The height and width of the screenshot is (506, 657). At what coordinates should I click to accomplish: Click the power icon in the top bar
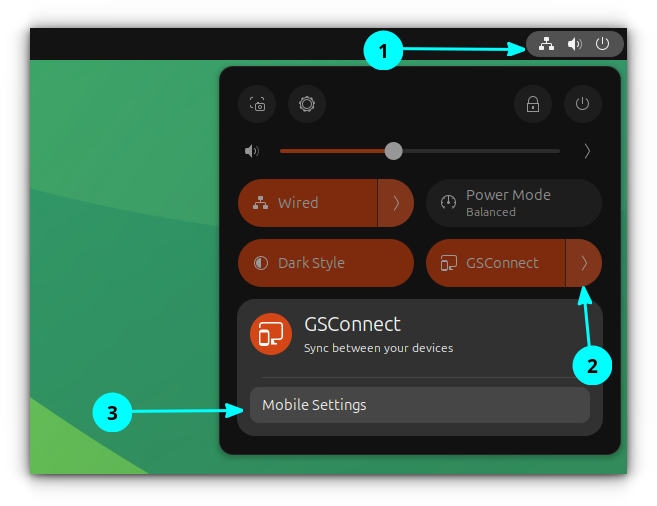pos(602,44)
